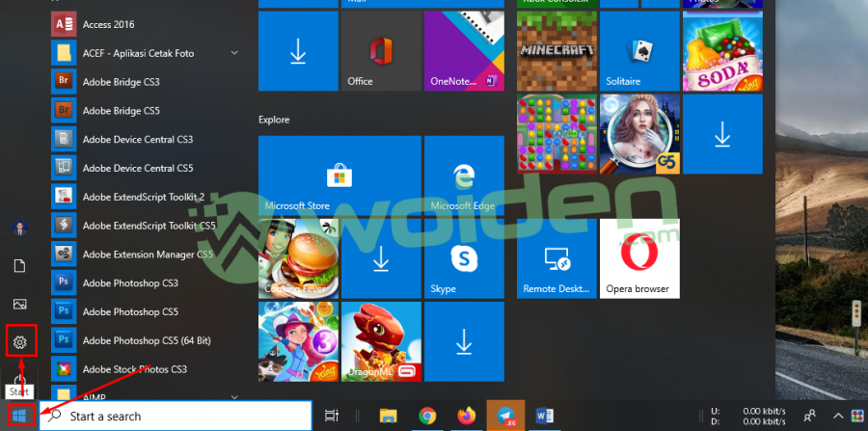Open Telegram from the taskbar

(505, 417)
